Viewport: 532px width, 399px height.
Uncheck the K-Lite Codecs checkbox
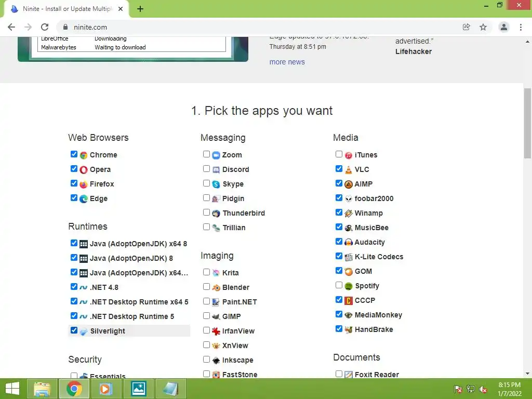(339, 256)
